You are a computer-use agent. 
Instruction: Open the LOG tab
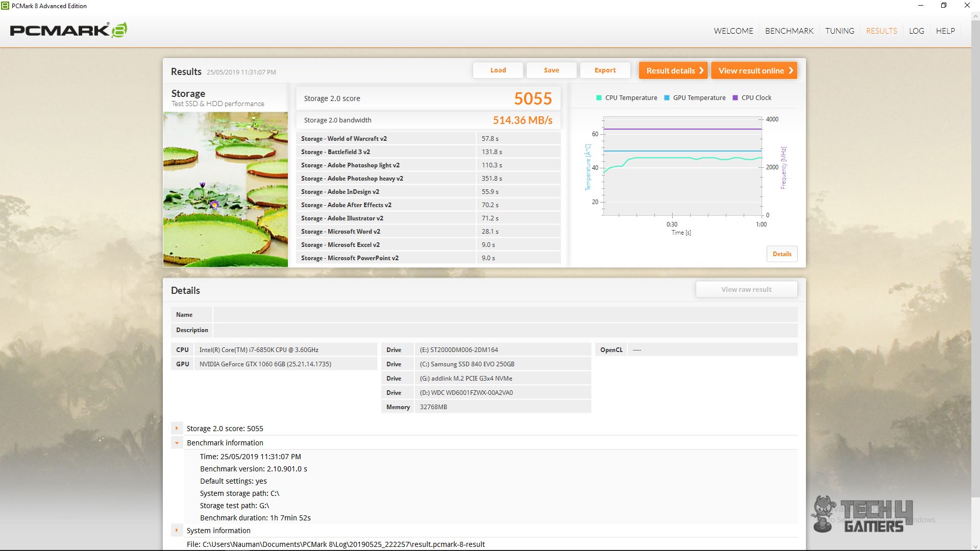(916, 31)
